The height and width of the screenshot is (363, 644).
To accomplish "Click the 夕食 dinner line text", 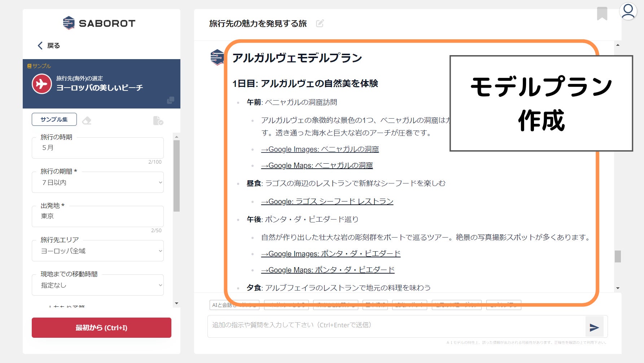I will (339, 288).
